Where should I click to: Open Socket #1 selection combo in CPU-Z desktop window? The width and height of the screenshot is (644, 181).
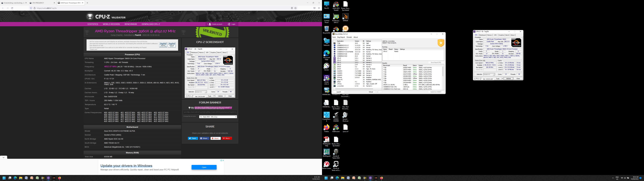489,74
